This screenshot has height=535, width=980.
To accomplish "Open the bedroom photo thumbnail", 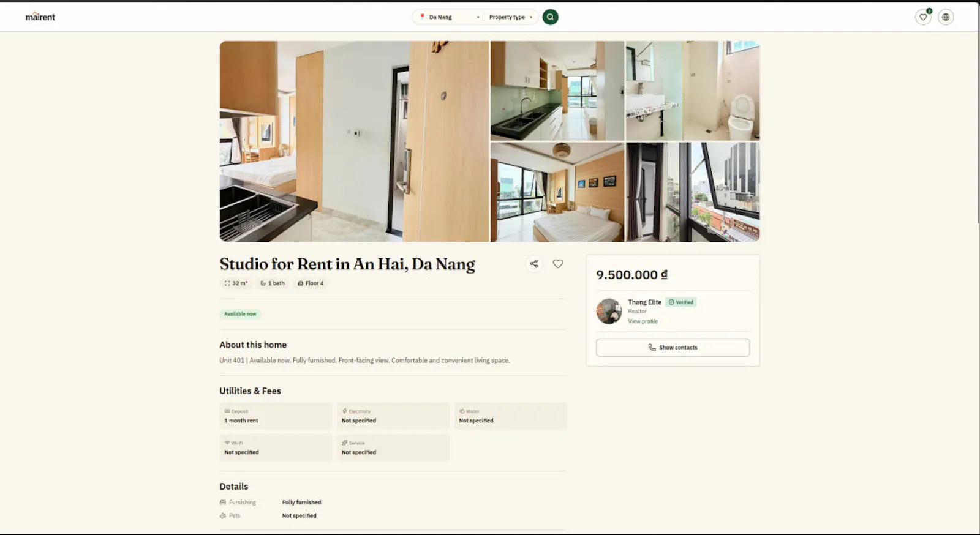I will point(557,192).
